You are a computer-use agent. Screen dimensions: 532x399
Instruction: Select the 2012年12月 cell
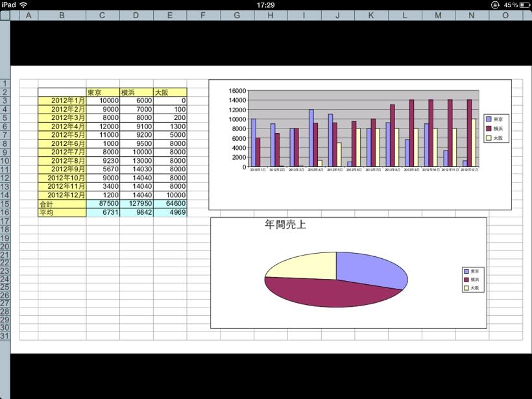tap(62, 195)
